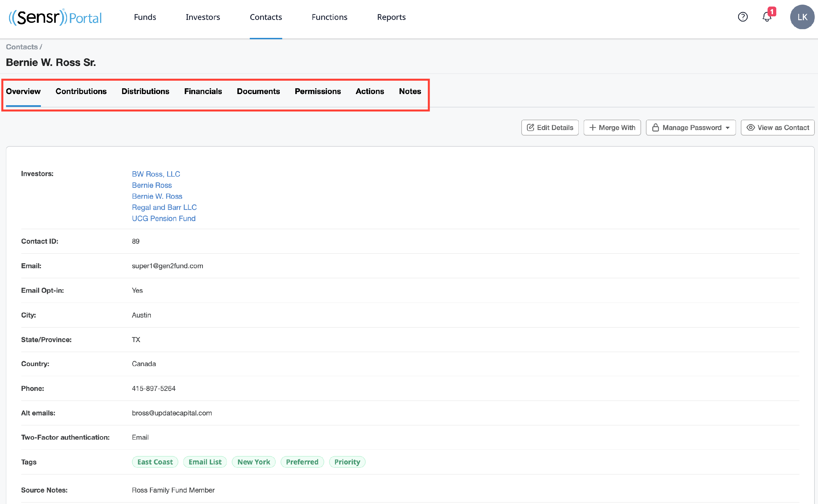Click the eye icon in View as Contact
The image size is (818, 504).
751,128
